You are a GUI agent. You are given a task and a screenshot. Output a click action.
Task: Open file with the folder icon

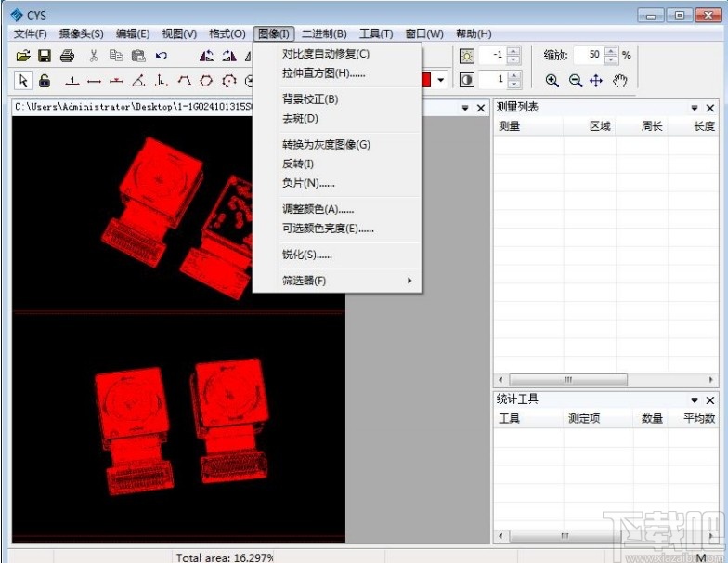click(22, 56)
